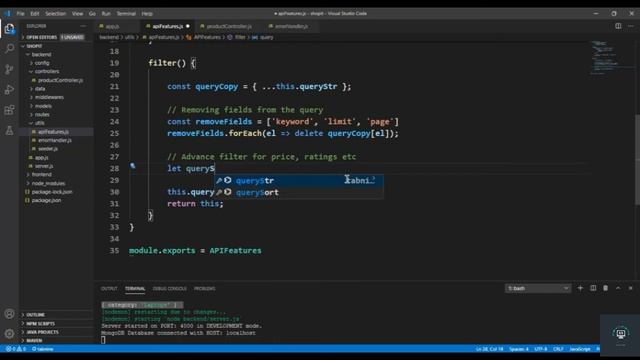The width and height of the screenshot is (640, 360).
Task: Open the View menu
Action: point(78,13)
